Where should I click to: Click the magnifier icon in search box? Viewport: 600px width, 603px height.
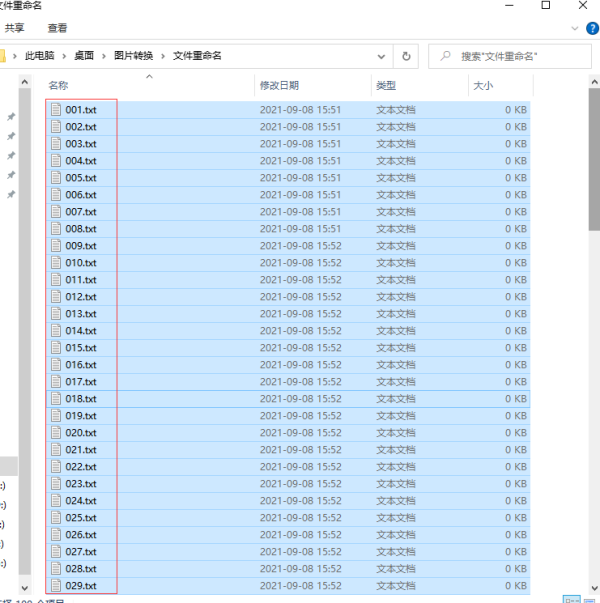pos(445,56)
